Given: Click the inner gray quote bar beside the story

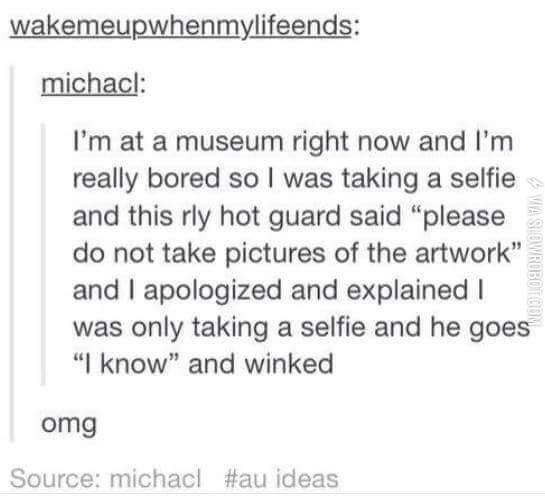Looking at the screenshot, I should click(43, 254).
